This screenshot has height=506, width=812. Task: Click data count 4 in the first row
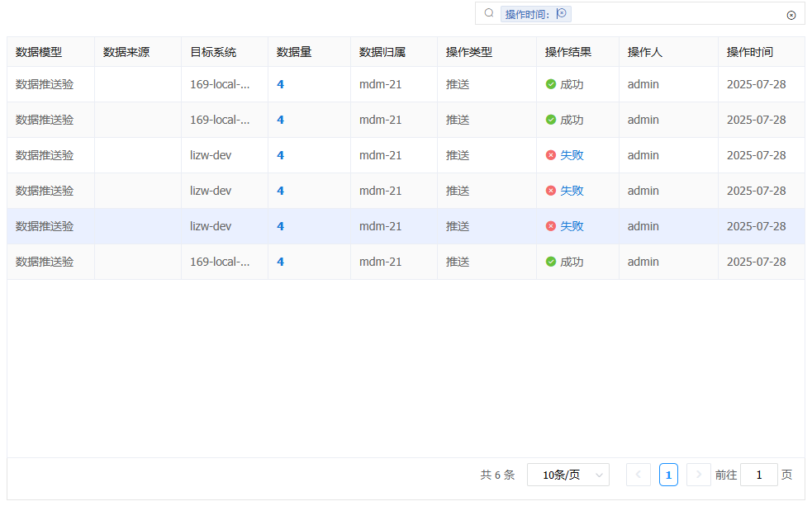click(x=280, y=84)
